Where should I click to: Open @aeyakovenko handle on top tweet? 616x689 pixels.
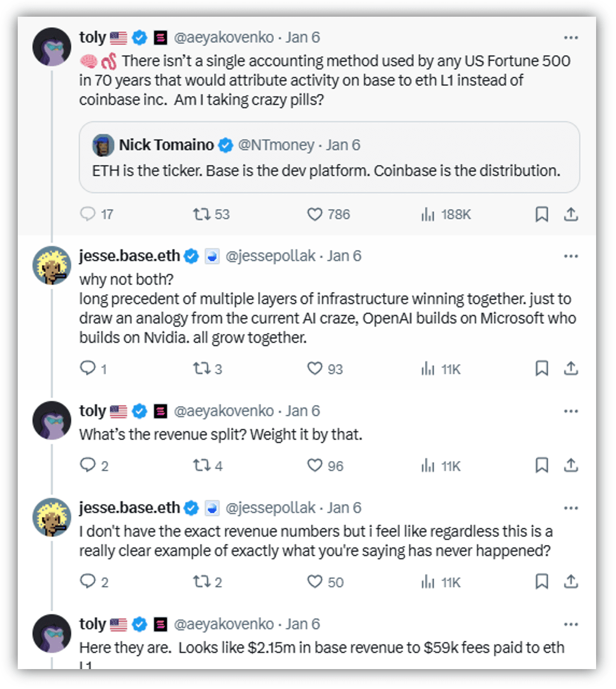pos(224,38)
